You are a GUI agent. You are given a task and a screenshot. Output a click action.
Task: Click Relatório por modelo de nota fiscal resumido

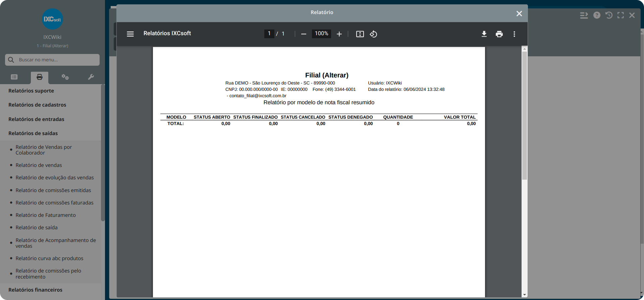[319, 103]
